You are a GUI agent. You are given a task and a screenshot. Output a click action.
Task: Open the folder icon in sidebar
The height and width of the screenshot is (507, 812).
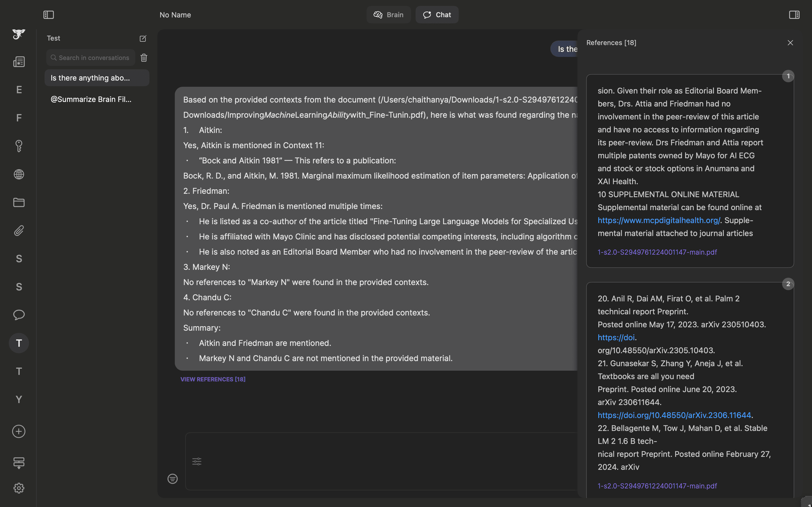click(19, 203)
